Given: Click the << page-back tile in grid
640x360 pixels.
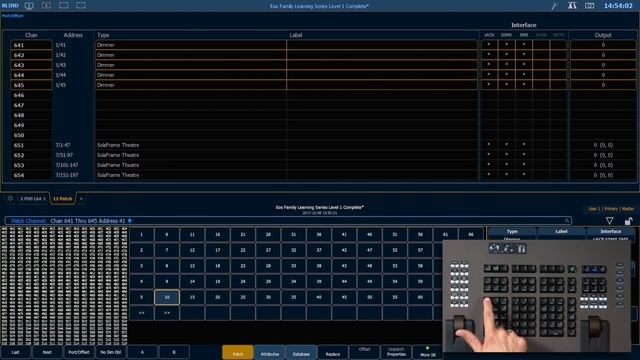Looking at the screenshot, I should pyautogui.click(x=141, y=313).
